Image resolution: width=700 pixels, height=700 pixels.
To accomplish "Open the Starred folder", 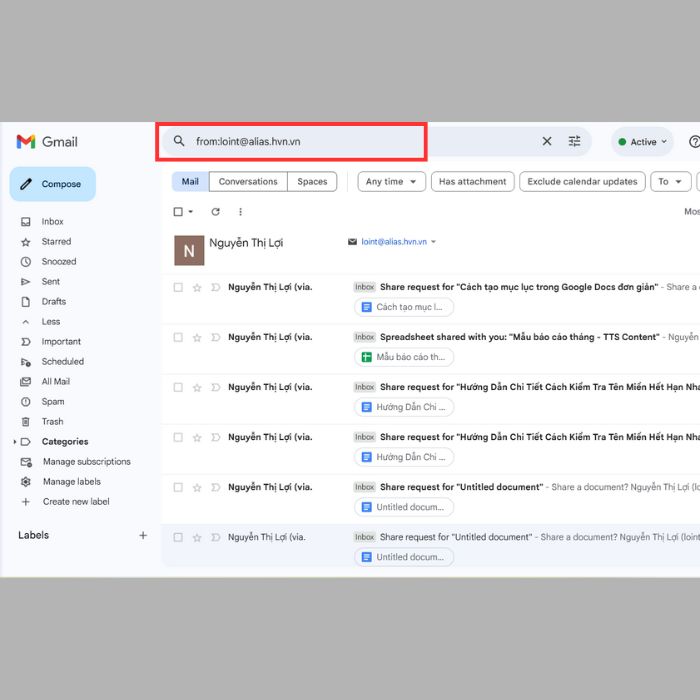I will [56, 242].
